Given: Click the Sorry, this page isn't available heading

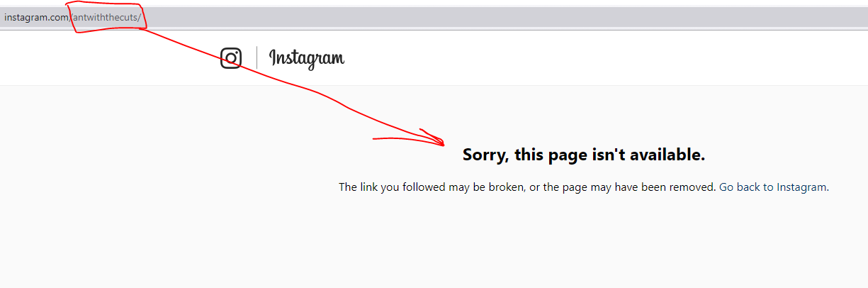Looking at the screenshot, I should tap(584, 155).
